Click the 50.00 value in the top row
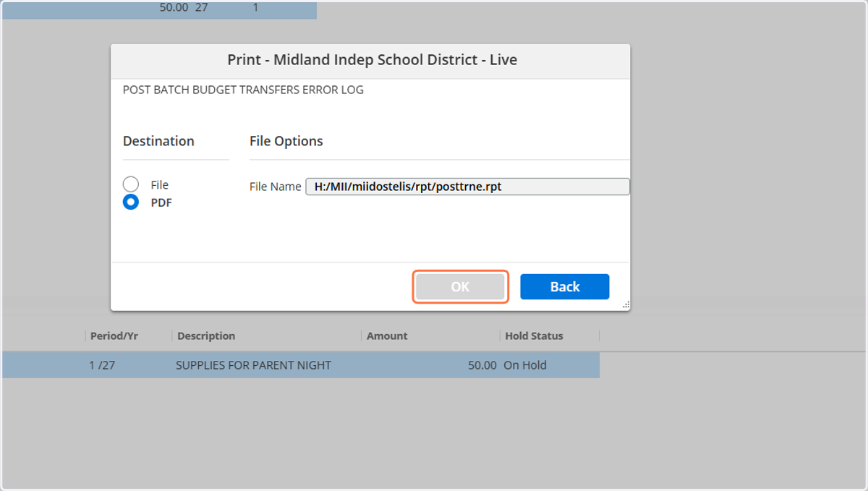This screenshot has height=491, width=868. [x=174, y=9]
